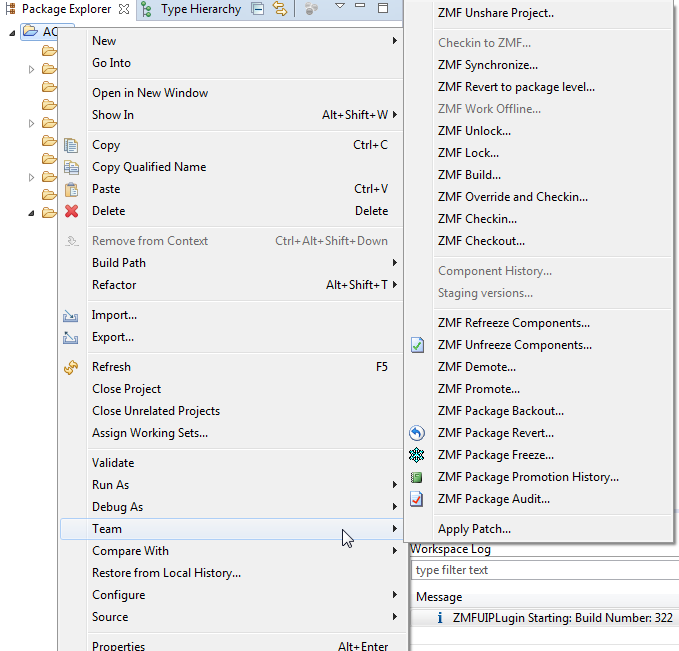Click the ZMF Package Revert arrow icon

[417, 433]
